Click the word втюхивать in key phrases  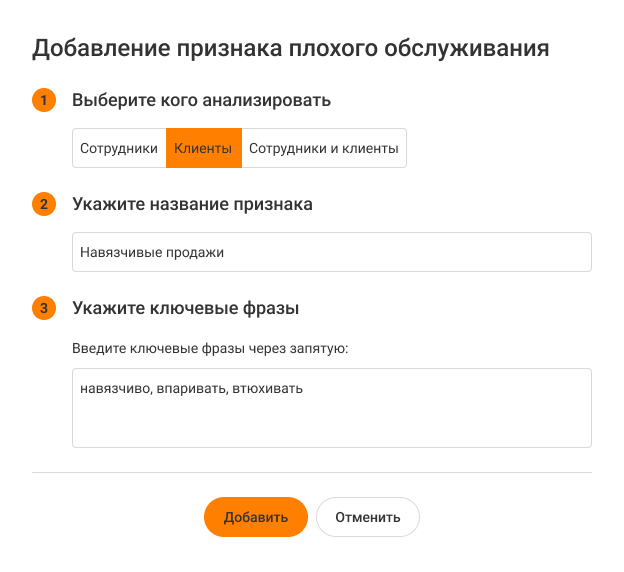(267, 388)
